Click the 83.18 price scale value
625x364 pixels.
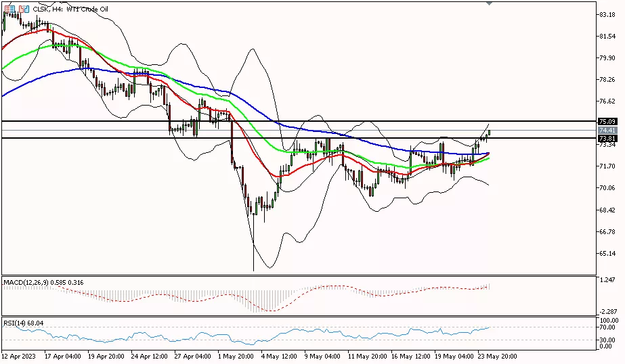pyautogui.click(x=607, y=14)
